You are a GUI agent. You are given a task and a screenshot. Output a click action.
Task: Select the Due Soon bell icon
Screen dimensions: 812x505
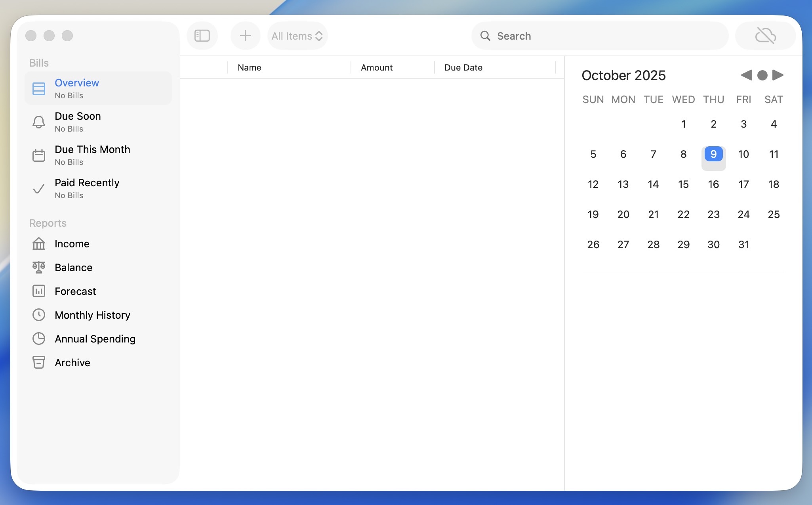point(39,122)
